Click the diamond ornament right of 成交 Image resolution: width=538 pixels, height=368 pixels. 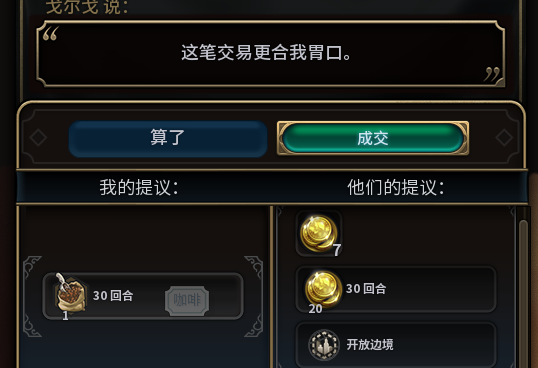504,138
